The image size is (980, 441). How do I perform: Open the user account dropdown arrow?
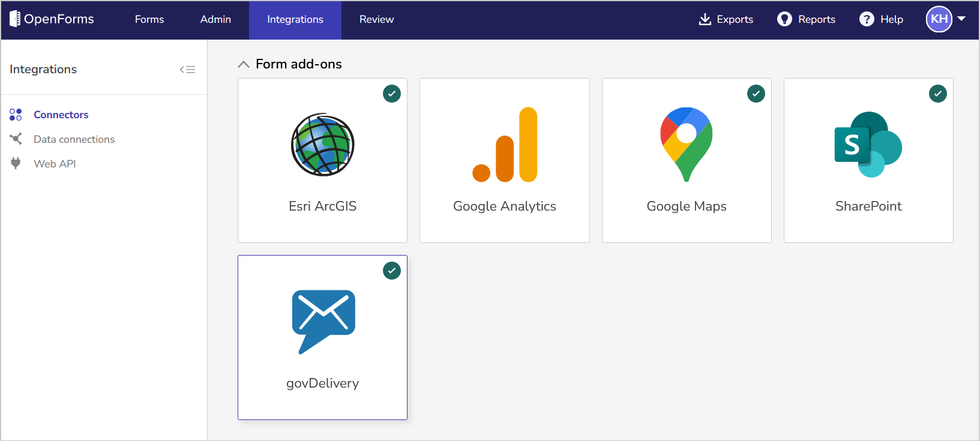tap(961, 19)
